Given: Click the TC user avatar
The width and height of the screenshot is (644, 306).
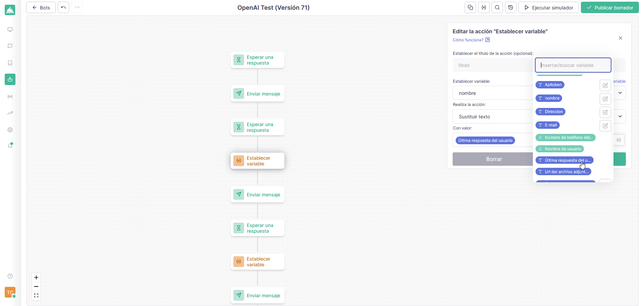Looking at the screenshot, I should coord(10,292).
